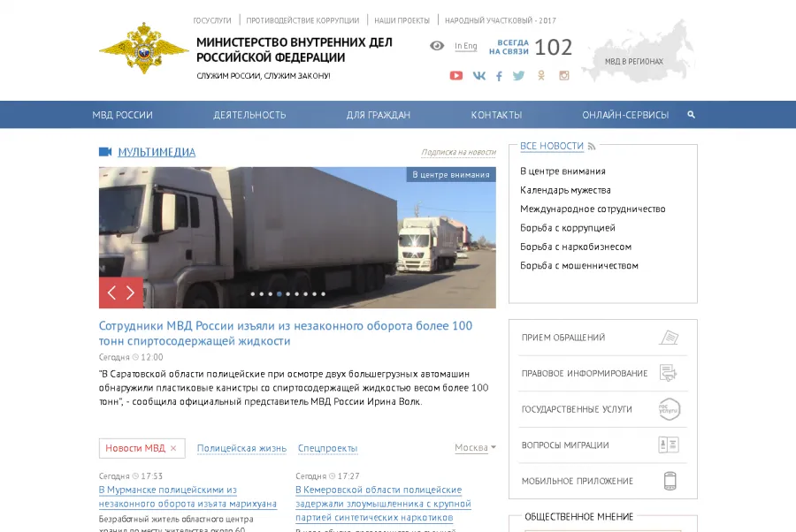Switch to the Спецпроекты tab
The width and height of the screenshot is (796, 532).
click(x=327, y=448)
